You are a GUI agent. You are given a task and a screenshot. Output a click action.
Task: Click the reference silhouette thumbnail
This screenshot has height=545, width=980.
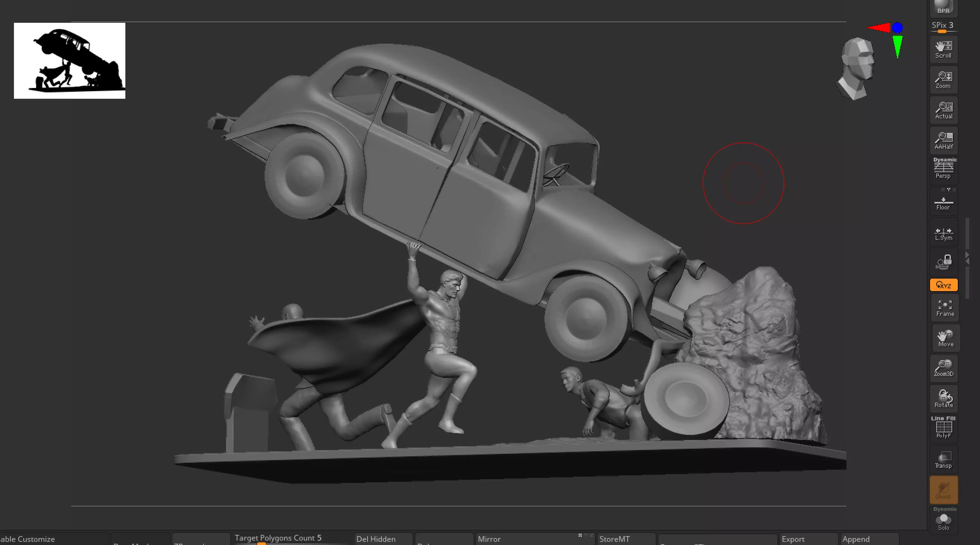[70, 60]
